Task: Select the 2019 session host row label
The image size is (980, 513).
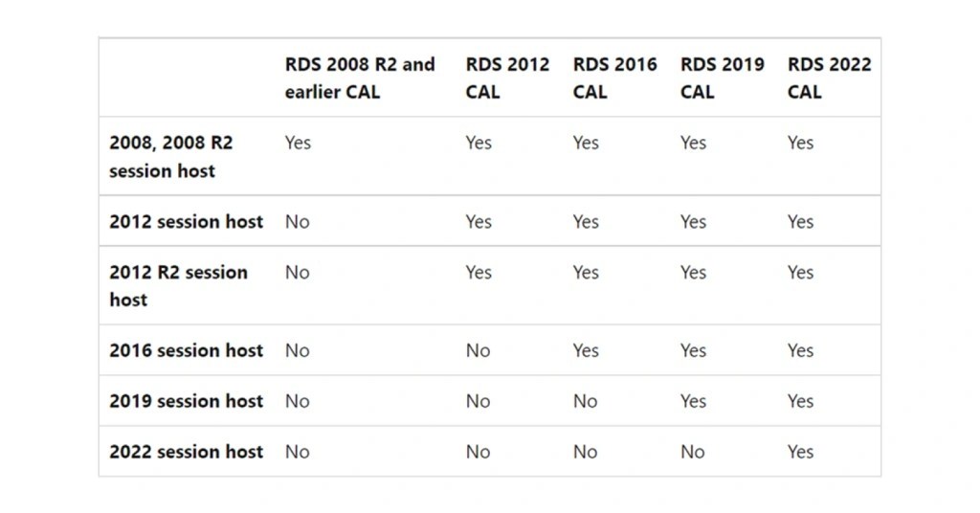Action: tap(186, 401)
